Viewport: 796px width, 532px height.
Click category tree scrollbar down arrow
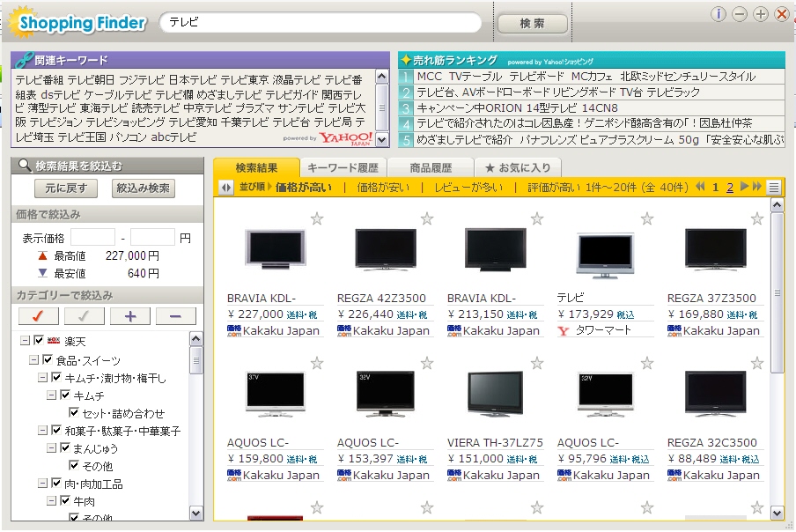[196, 513]
